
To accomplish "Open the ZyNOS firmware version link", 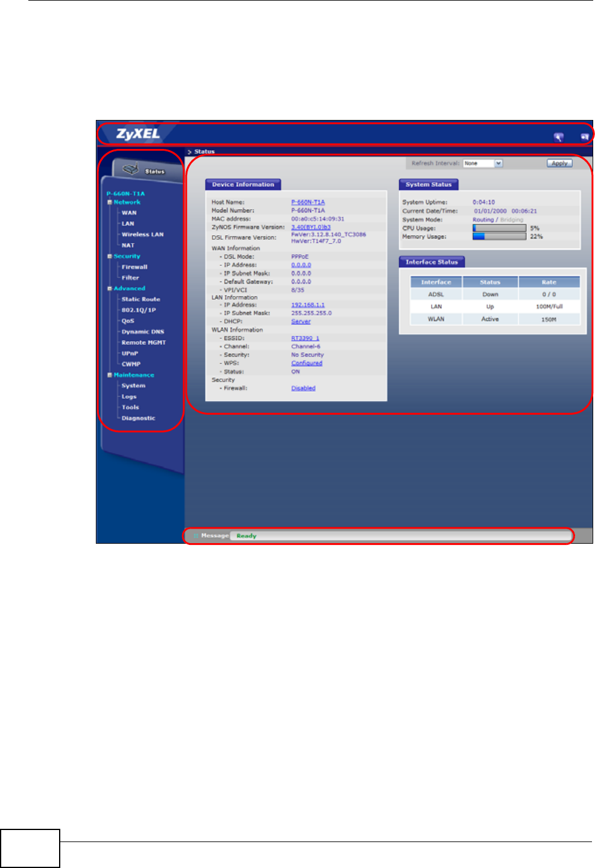I will pyautogui.click(x=311, y=227).
